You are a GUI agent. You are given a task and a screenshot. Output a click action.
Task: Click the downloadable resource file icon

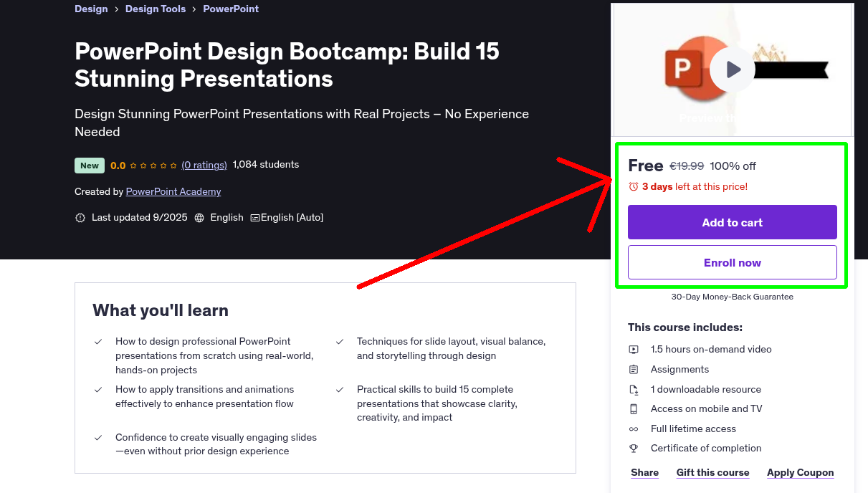coord(634,390)
